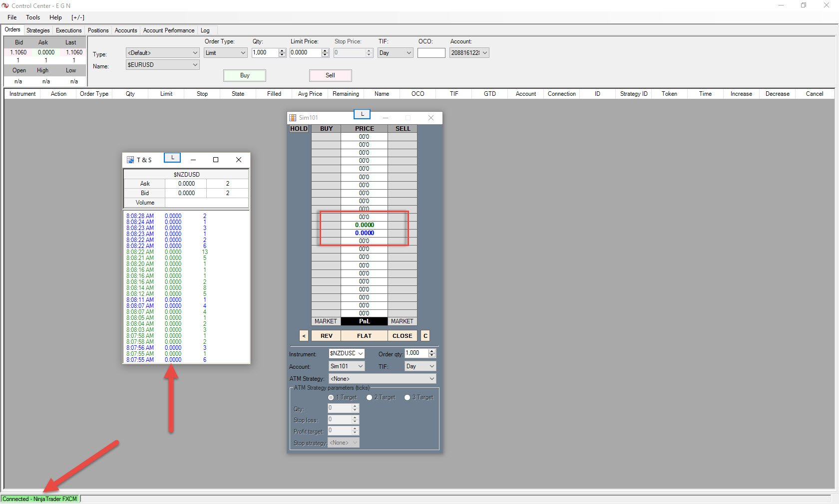The image size is (839, 504).
Task: Open the TIF dropdown in the Control Center
Action: (x=395, y=53)
